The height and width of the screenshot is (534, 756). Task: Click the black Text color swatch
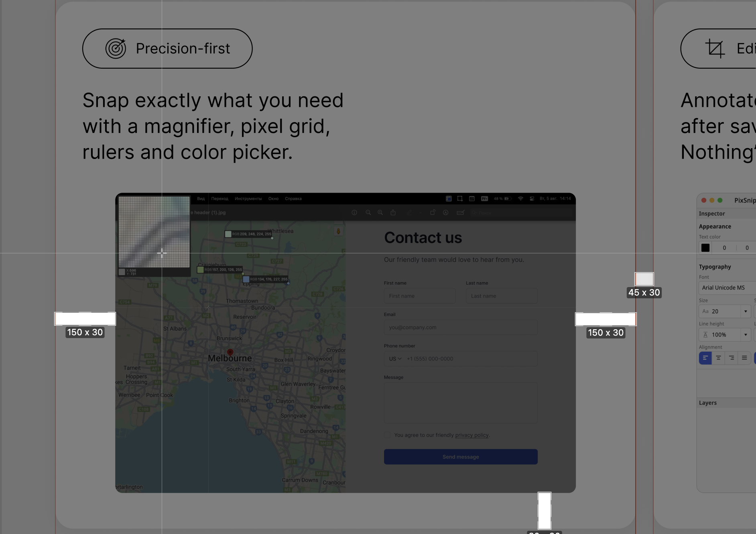coord(705,248)
